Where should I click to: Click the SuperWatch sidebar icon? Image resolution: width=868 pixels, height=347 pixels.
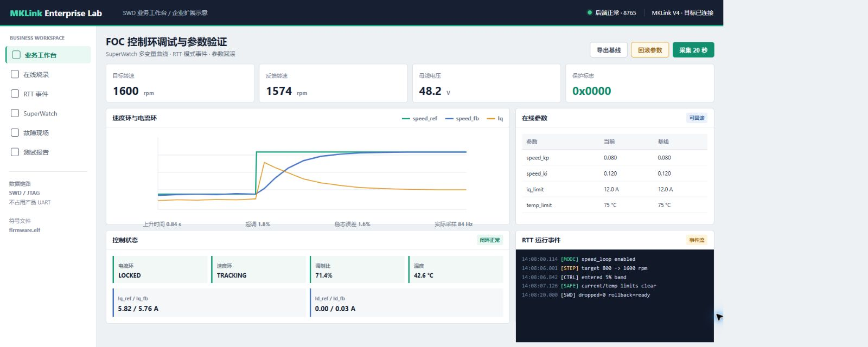(15, 113)
